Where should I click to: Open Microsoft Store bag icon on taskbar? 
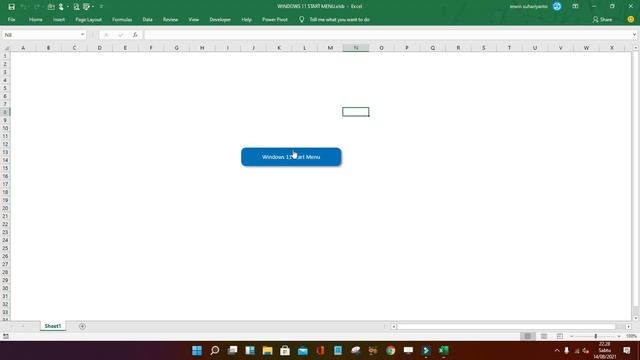285,351
